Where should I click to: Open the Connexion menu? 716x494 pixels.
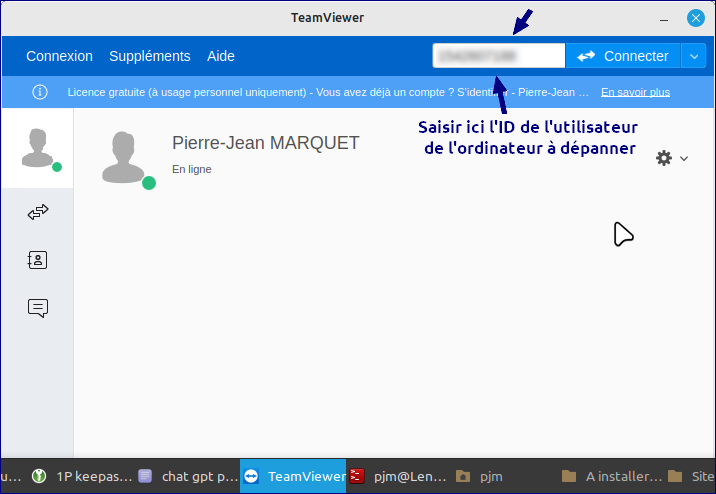tap(59, 56)
